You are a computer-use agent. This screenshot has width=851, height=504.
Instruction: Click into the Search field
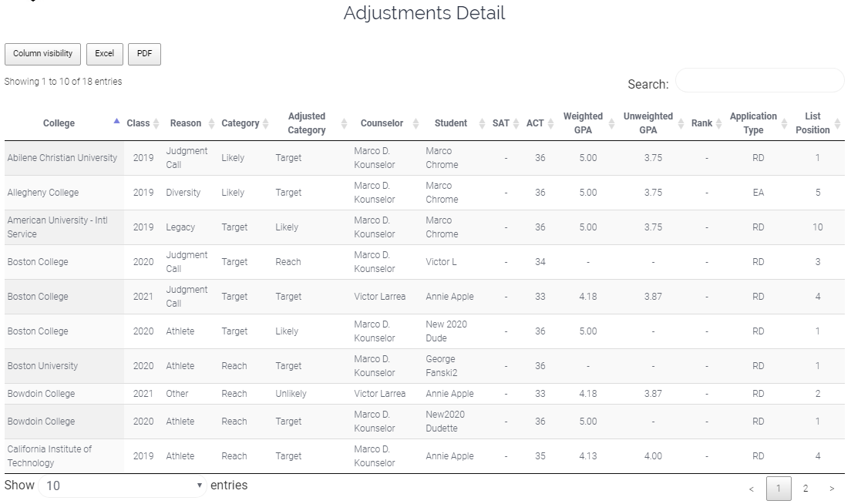tap(760, 80)
